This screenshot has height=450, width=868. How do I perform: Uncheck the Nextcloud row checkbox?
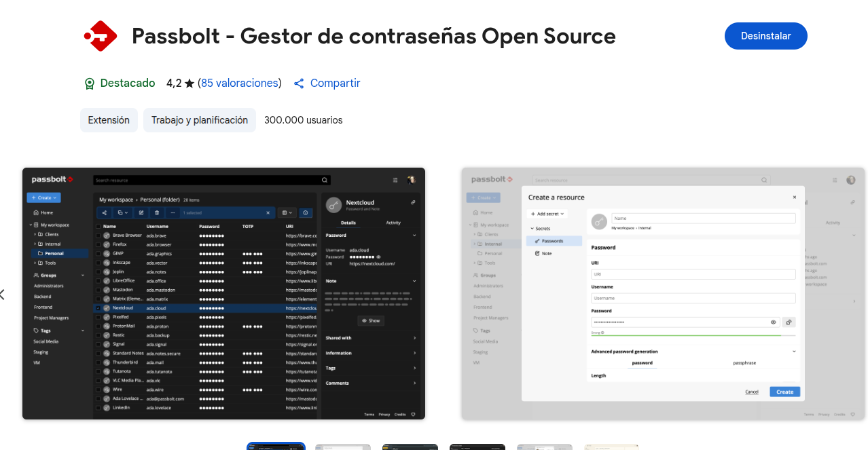point(98,307)
